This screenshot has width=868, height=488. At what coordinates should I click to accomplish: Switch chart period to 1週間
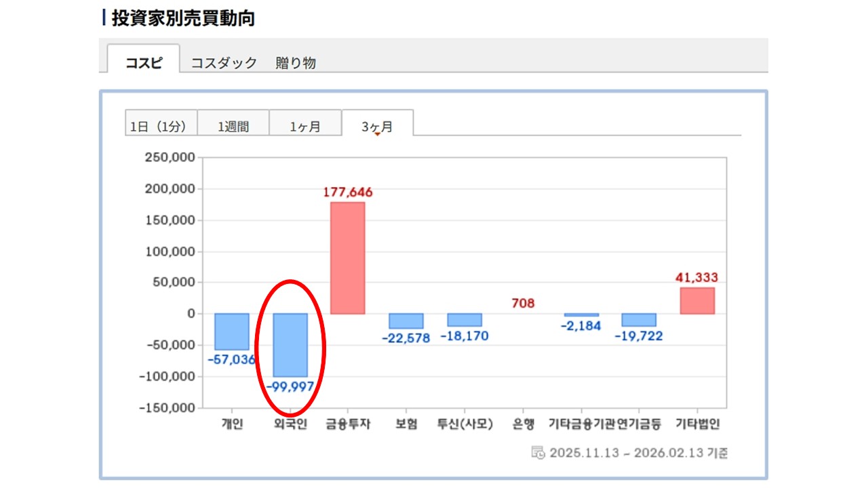click(233, 126)
